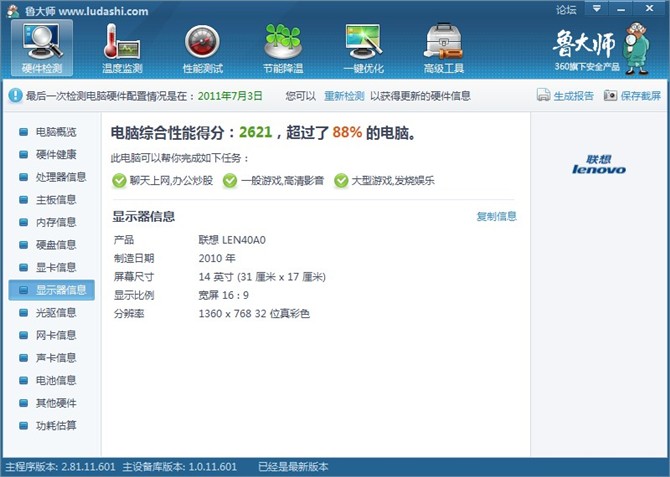Image resolution: width=670 pixels, height=477 pixels.
Task: Click 复制信息 to copy display info
Action: coord(497,216)
